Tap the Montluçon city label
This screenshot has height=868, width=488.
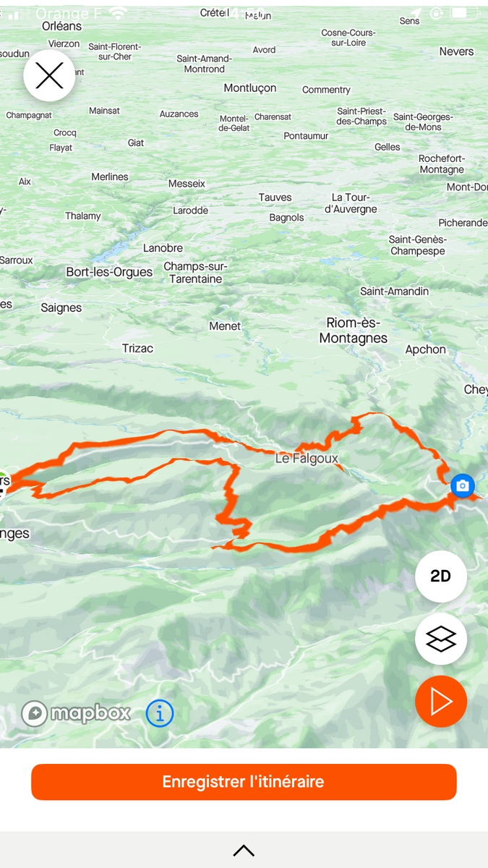(x=250, y=88)
